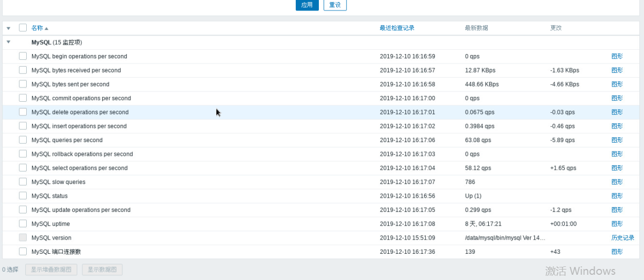Click the MySQL version path value
The height and width of the screenshot is (280, 644).
pos(505,238)
